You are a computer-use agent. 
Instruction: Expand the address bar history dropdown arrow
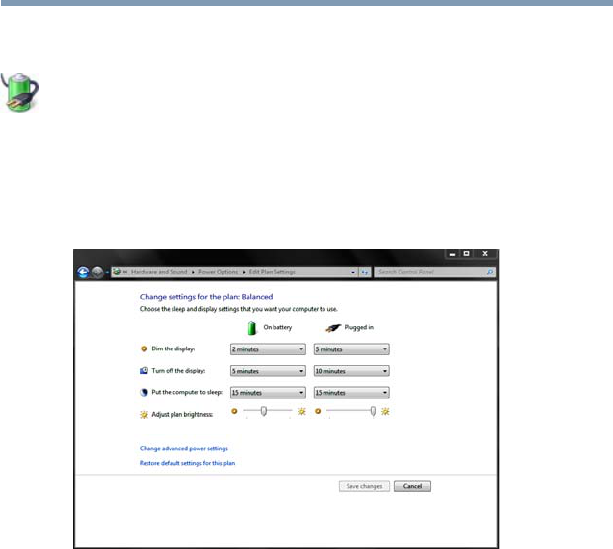coord(353,272)
